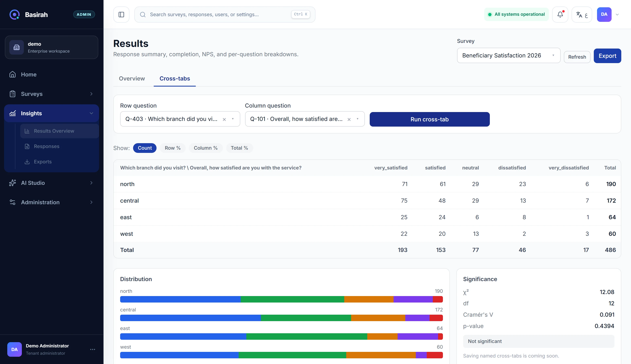Show values as Count

pos(145,148)
